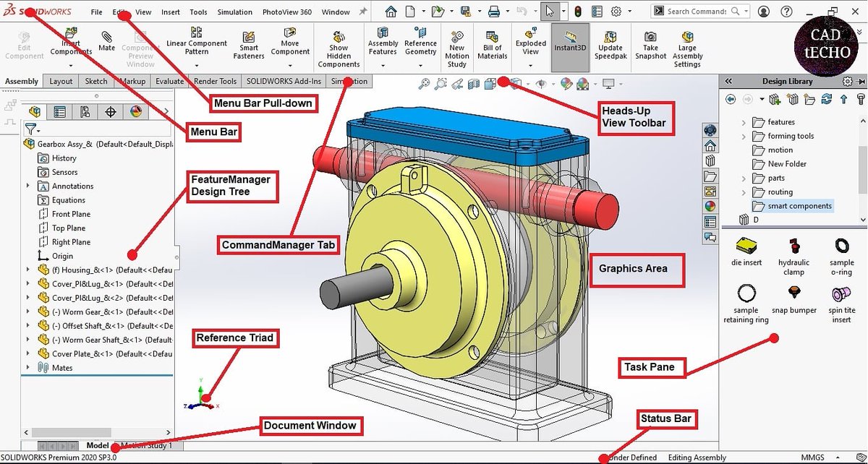Click Show Hidden Components
Image resolution: width=868 pixels, height=464 pixels.
339,49
